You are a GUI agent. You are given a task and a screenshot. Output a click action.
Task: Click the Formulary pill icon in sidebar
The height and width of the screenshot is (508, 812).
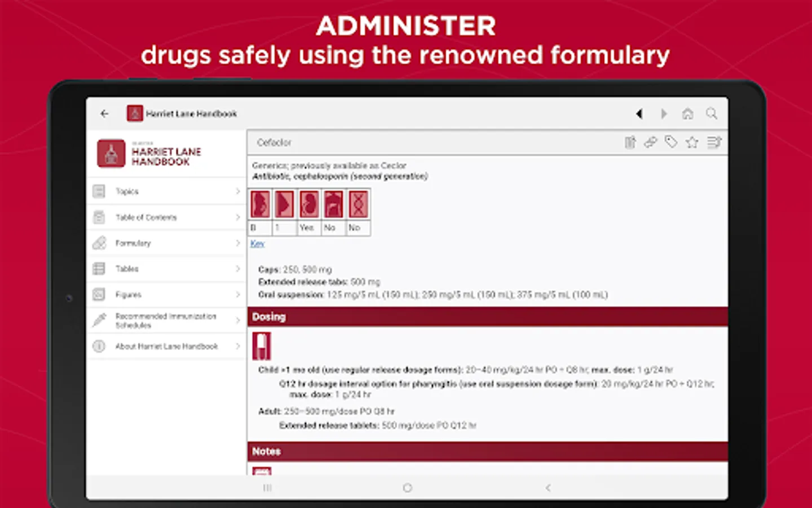click(x=99, y=243)
